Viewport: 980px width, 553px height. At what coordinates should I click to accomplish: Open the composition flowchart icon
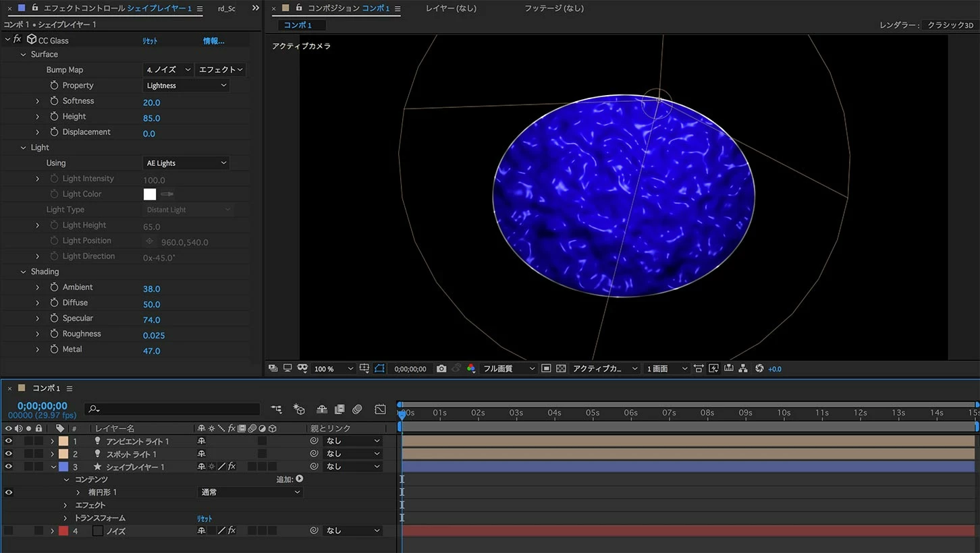(743, 369)
